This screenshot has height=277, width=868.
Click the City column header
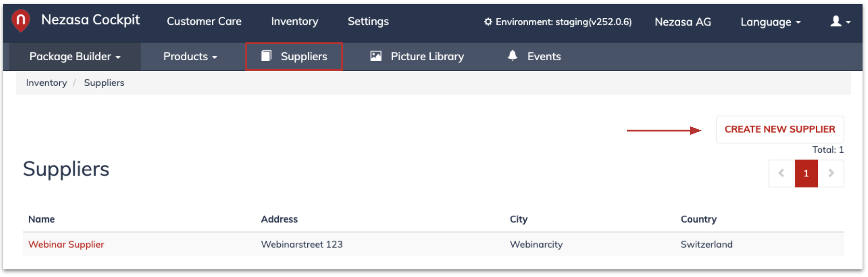pyautogui.click(x=519, y=219)
